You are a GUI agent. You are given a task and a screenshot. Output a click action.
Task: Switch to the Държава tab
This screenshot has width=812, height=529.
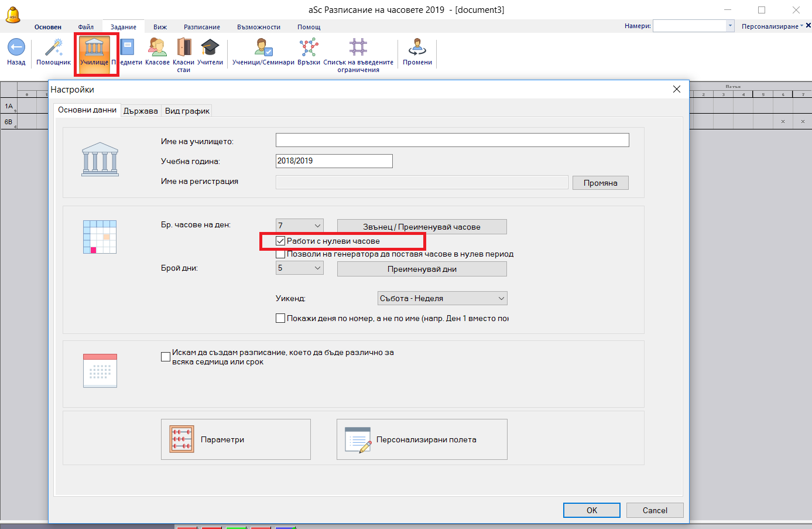coord(141,111)
